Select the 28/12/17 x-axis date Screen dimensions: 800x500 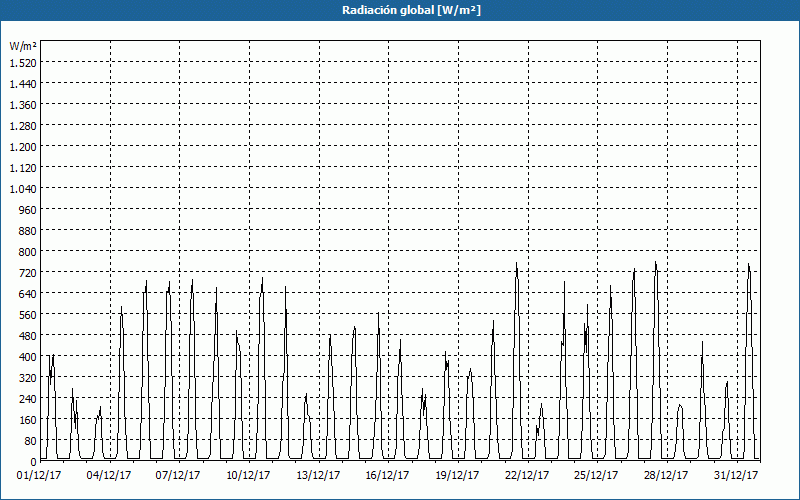[x=666, y=475]
